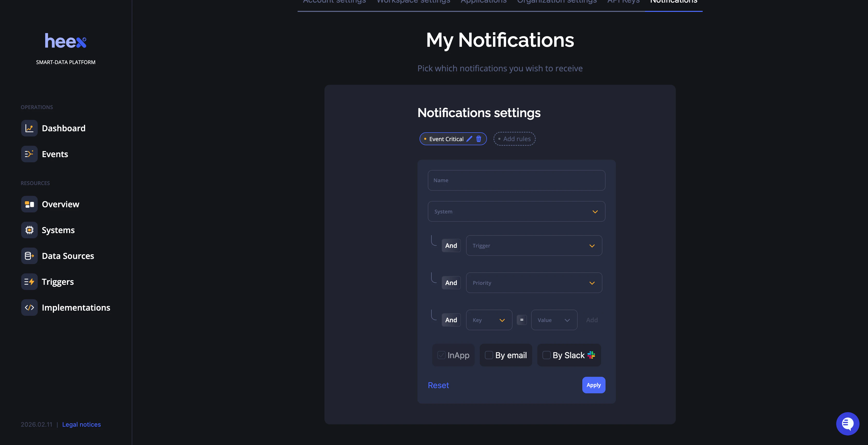The height and width of the screenshot is (445, 868).
Task: Open Triggers via its lightning icon
Action: 29,281
